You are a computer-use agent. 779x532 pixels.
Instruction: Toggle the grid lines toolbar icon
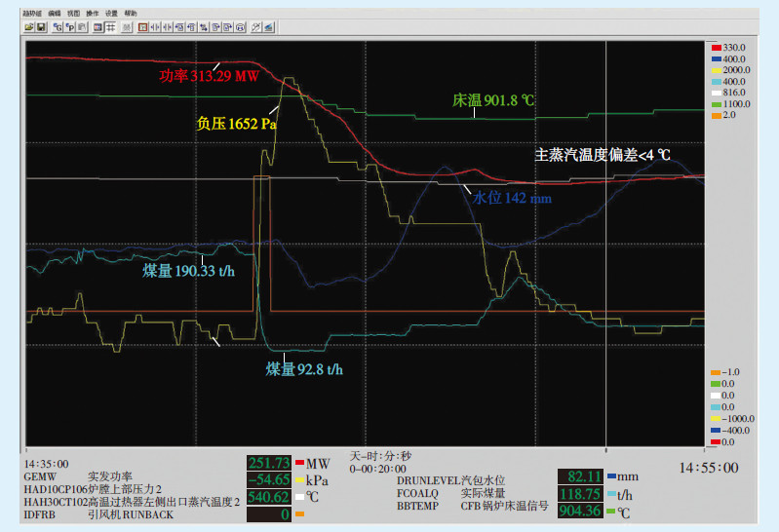coord(111,27)
